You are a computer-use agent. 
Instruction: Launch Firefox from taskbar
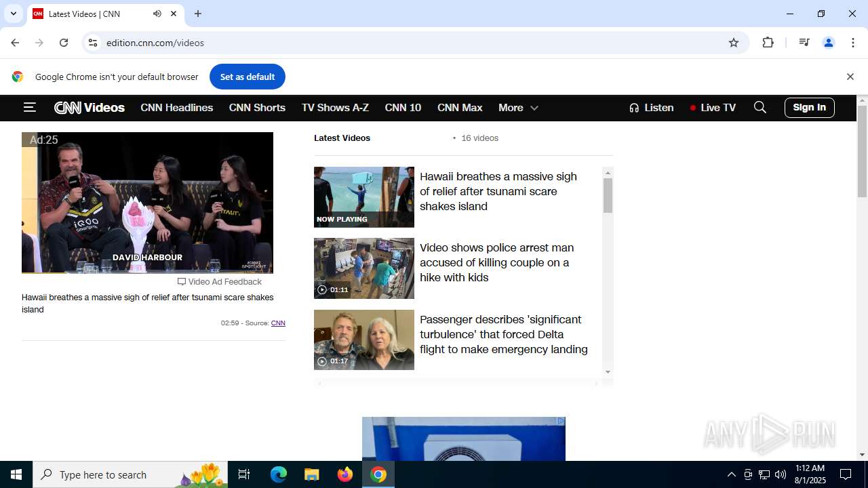coord(345,474)
